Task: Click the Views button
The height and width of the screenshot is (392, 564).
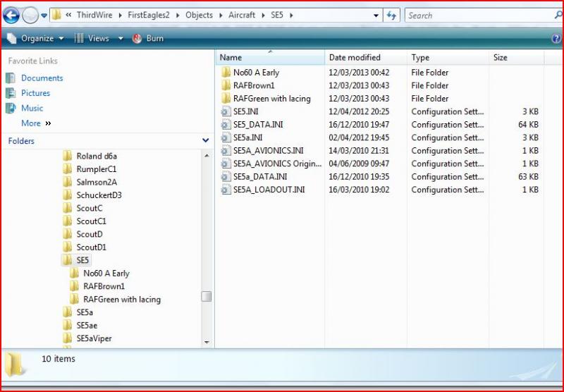Action: (92, 38)
